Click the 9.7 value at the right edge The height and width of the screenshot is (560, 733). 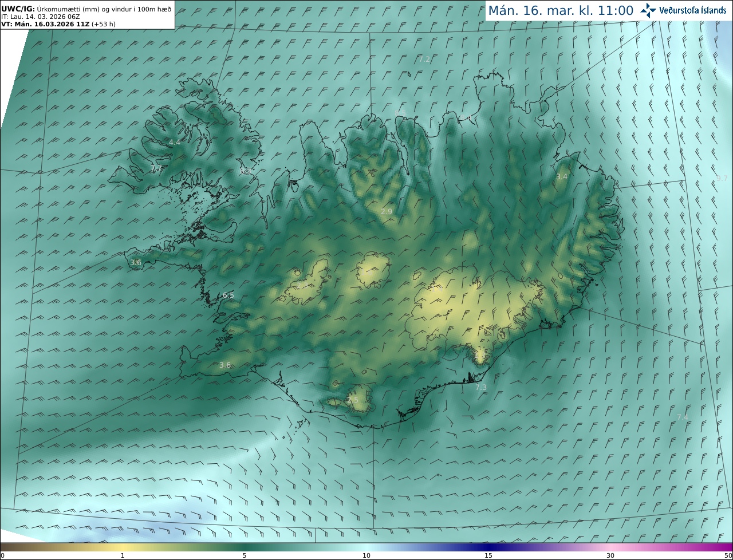(722, 179)
